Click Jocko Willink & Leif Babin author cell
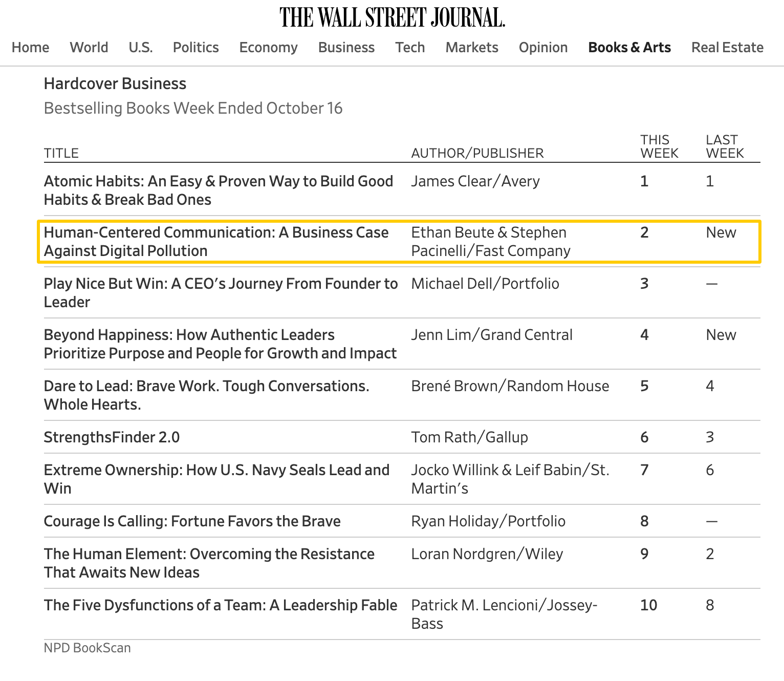This screenshot has height=681, width=784. pos(510,479)
